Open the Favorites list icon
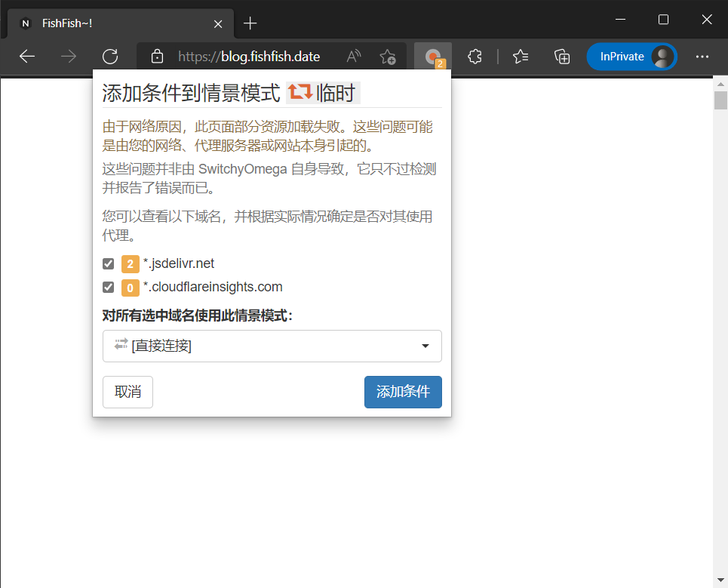This screenshot has height=588, width=728. (x=521, y=57)
